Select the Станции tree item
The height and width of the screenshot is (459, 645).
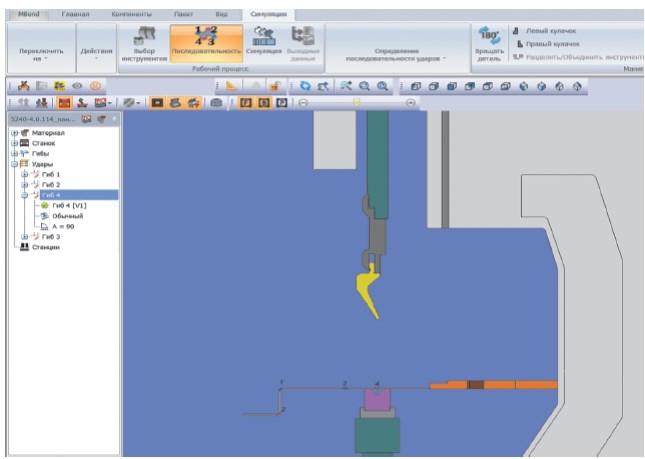[x=45, y=247]
